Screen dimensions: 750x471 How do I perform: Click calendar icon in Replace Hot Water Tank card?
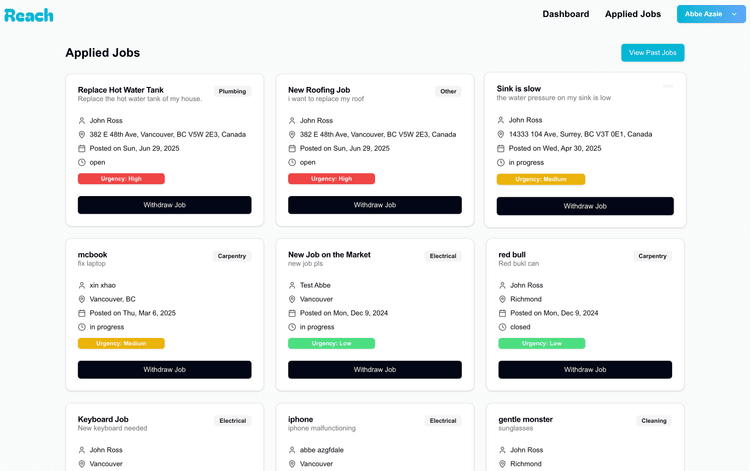coord(82,148)
